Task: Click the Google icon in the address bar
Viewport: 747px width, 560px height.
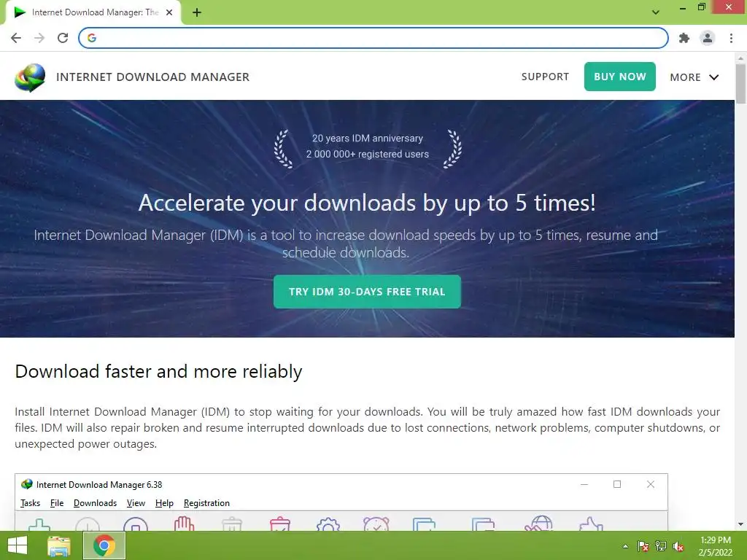Action: coord(92,38)
